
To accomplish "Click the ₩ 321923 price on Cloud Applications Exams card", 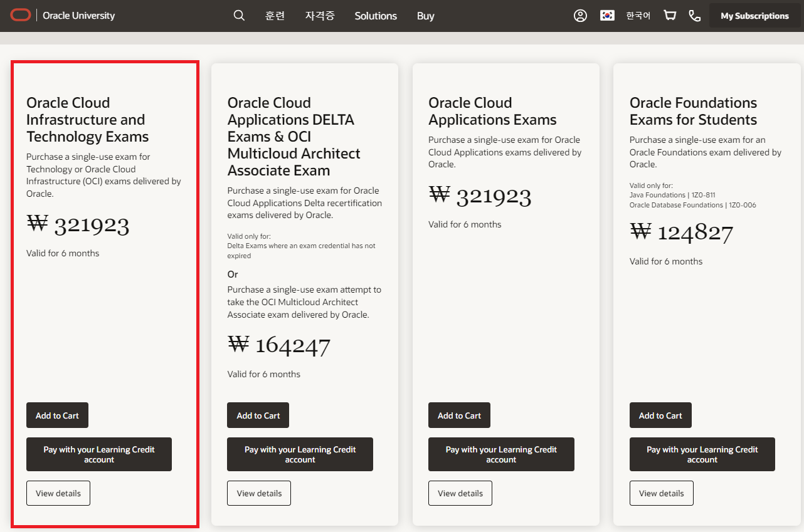I will pos(480,196).
